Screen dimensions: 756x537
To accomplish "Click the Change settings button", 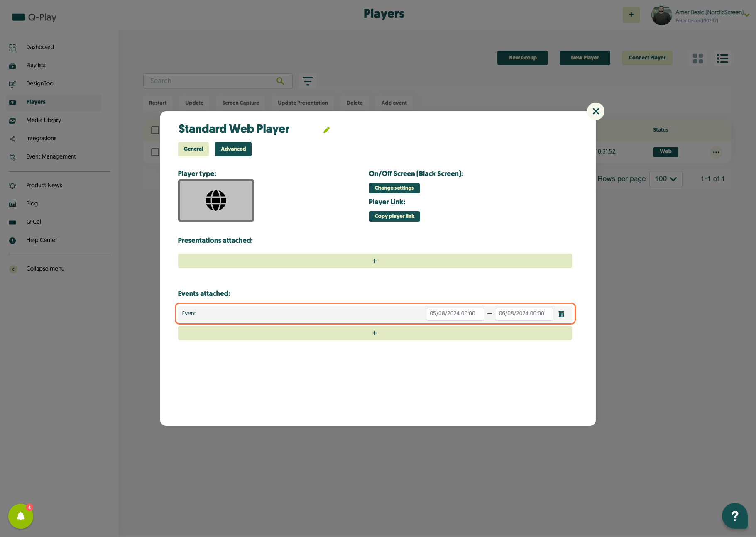I will coord(394,188).
